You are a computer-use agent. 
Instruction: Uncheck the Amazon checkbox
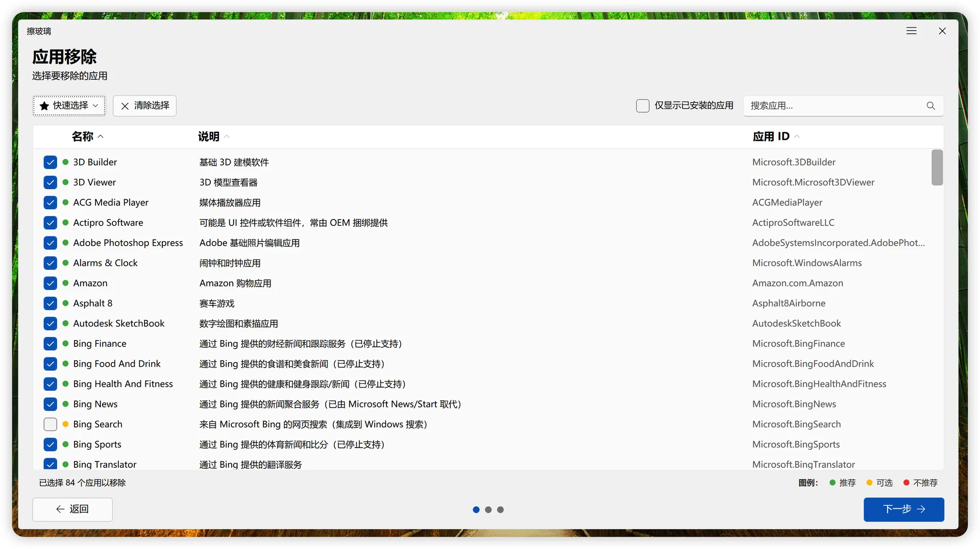(50, 283)
